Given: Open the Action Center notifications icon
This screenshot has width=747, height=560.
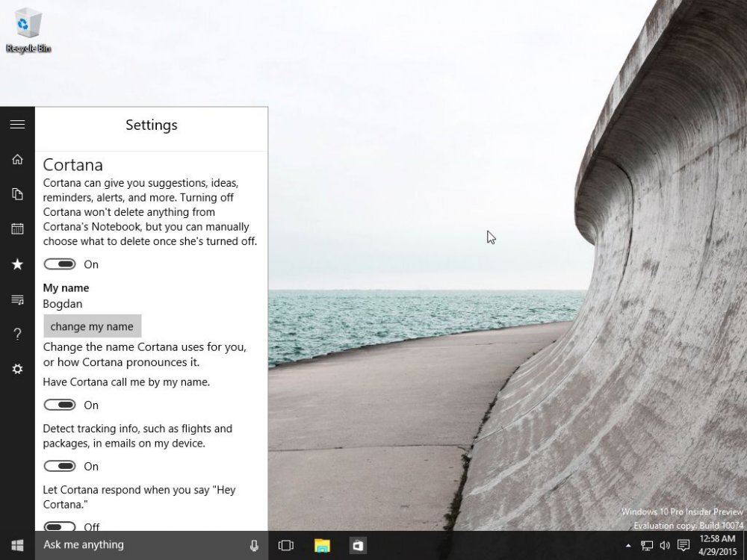Looking at the screenshot, I should 684,545.
